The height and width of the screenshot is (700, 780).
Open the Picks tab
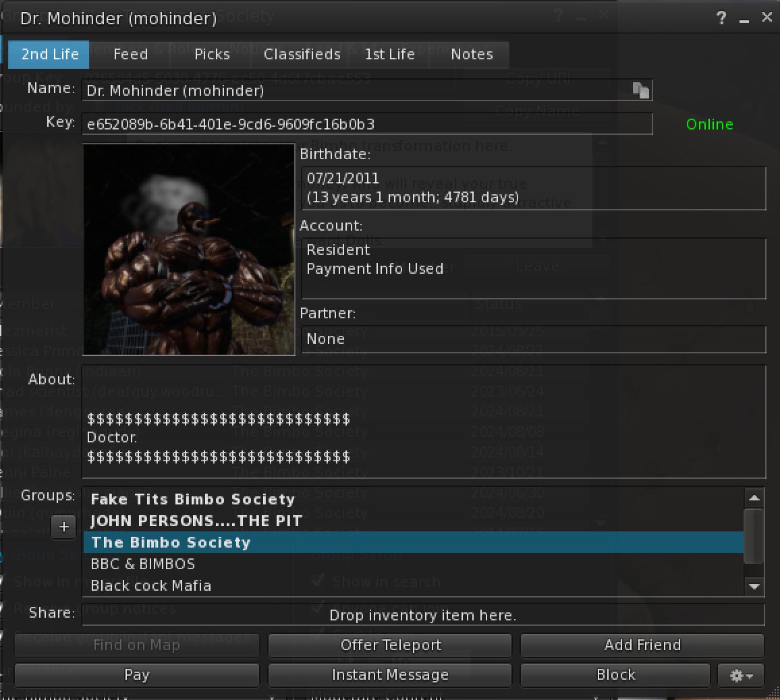(x=212, y=54)
